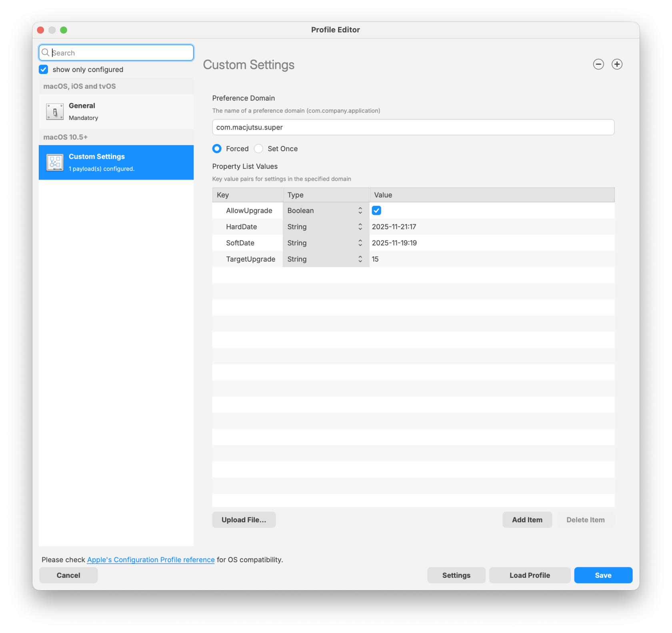Open the Type dropdown for HardDate
Screen dimensions: 672x633
point(326,227)
